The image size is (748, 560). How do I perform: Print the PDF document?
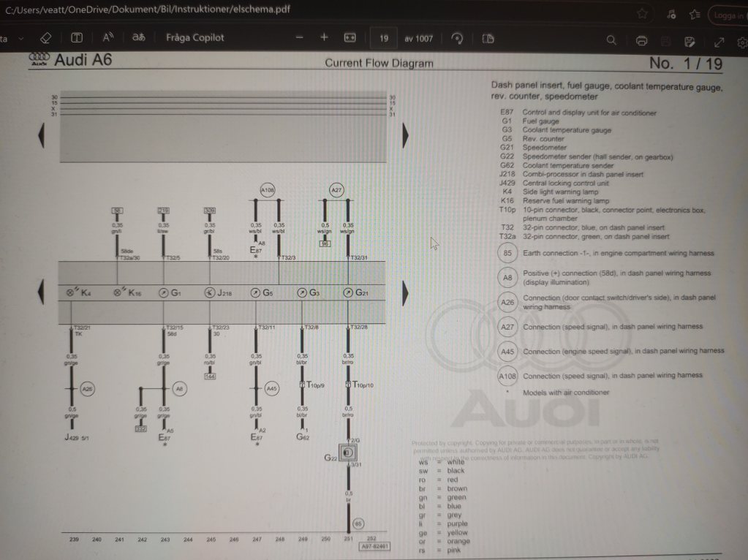[642, 40]
